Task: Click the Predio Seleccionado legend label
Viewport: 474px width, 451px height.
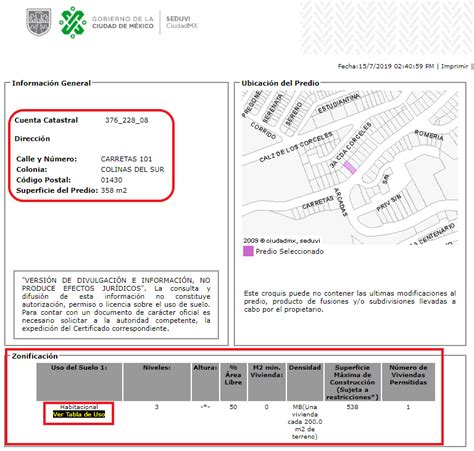Action: point(289,251)
